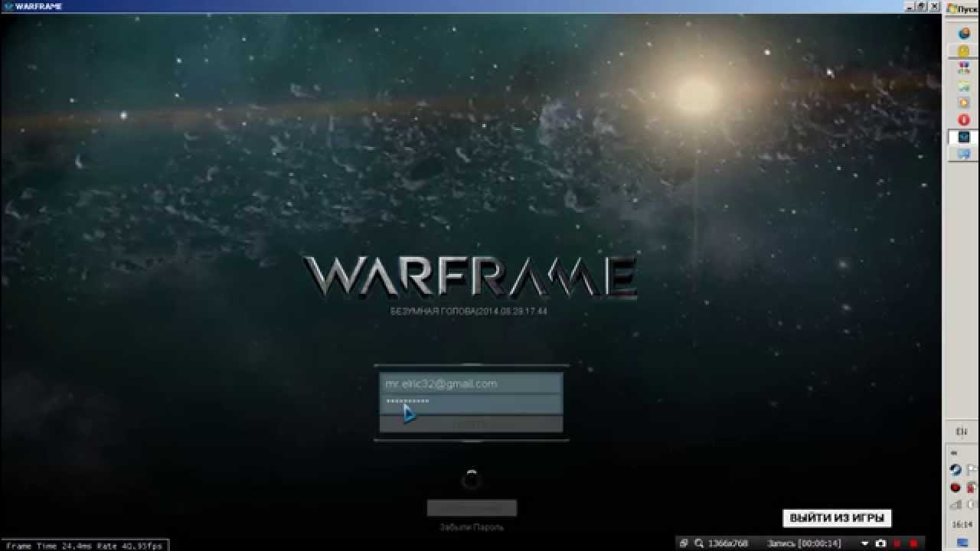This screenshot has height=551, width=980.
Task: Take a screenshot with the recorder camera icon
Action: [x=880, y=543]
